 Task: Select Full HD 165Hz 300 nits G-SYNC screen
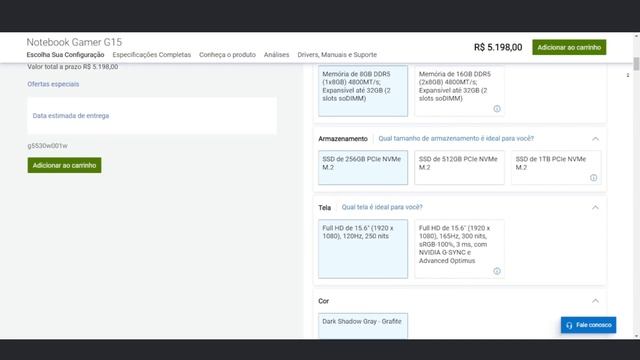point(459,249)
